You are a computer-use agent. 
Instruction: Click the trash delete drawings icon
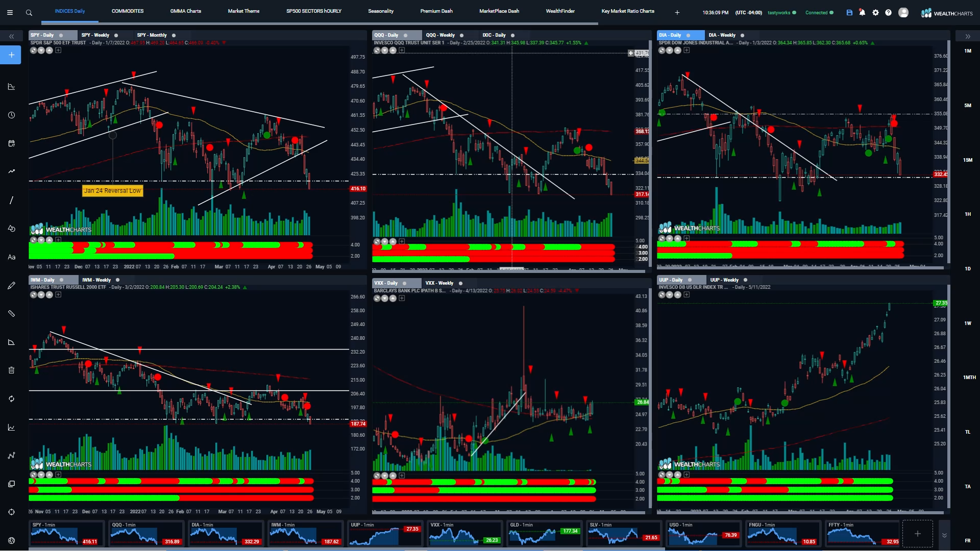pyautogui.click(x=11, y=370)
